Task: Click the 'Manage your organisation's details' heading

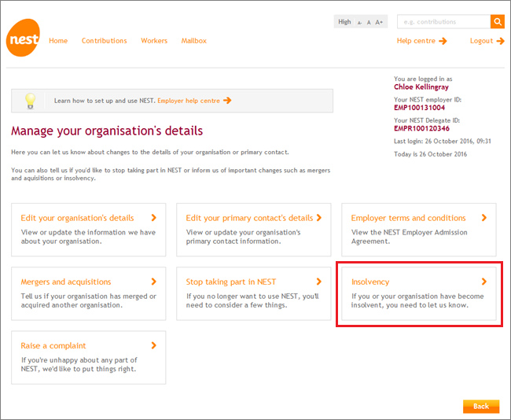Action: click(x=107, y=131)
